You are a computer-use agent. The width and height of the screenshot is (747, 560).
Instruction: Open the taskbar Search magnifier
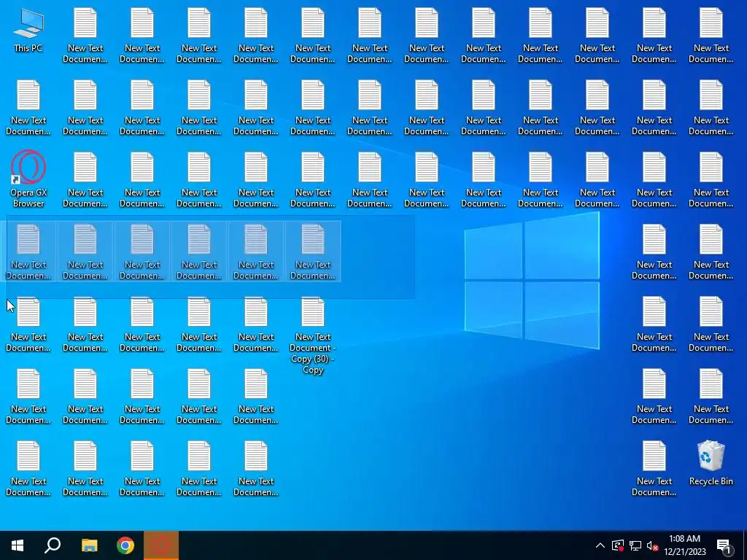[53, 545]
